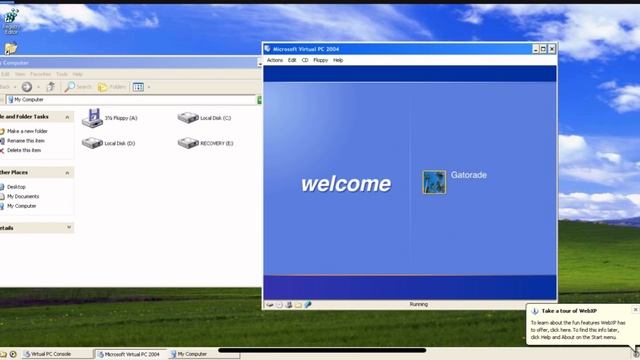The width and height of the screenshot is (640, 360).
Task: Click the Forward arrow in My Computer toolbar
Action: [27, 87]
